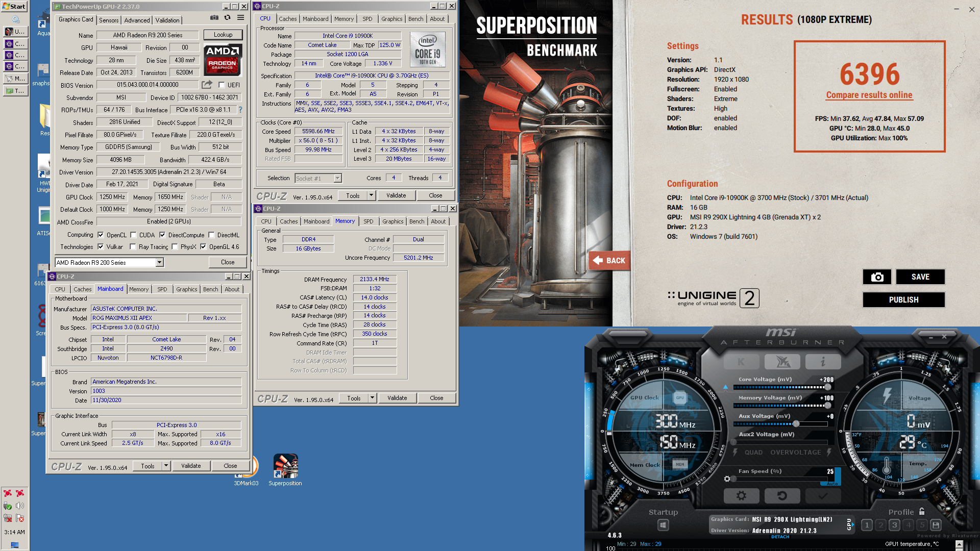The width and height of the screenshot is (980, 551).
Task: Toggle the OpenGL 4.6 checkbox
Action: coord(203,247)
